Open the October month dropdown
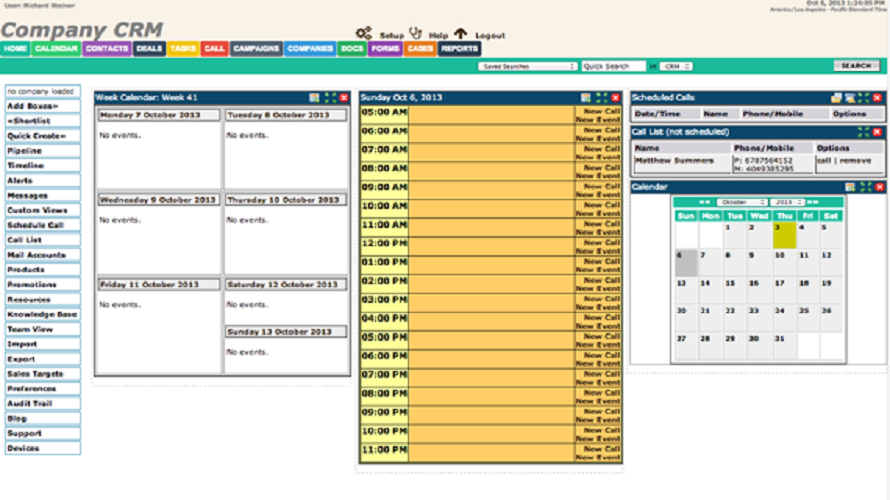The width and height of the screenshot is (890, 500). [740, 202]
